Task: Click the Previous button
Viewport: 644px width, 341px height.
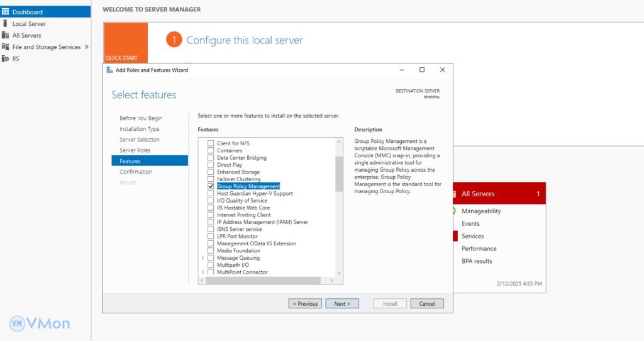Action: click(305, 304)
